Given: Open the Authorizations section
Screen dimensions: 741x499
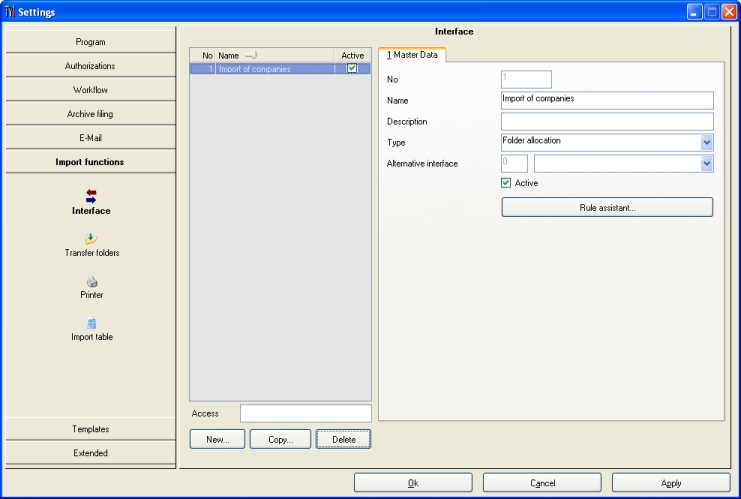Looking at the screenshot, I should pos(90,66).
